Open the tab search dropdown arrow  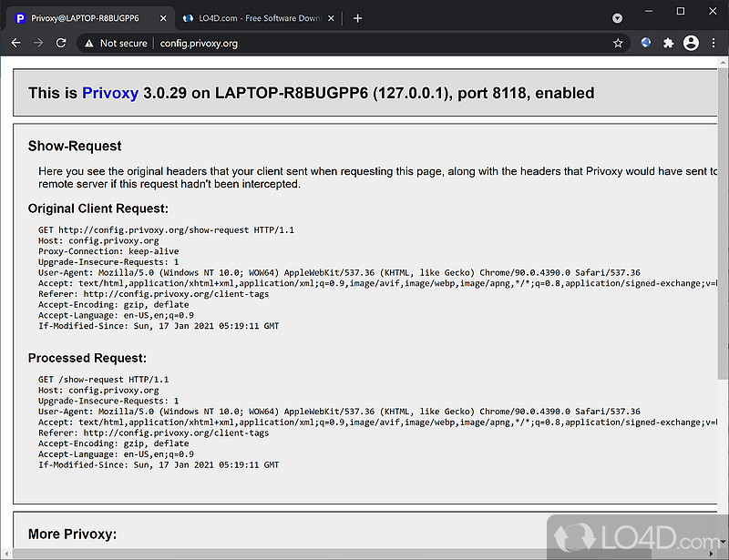(x=617, y=18)
